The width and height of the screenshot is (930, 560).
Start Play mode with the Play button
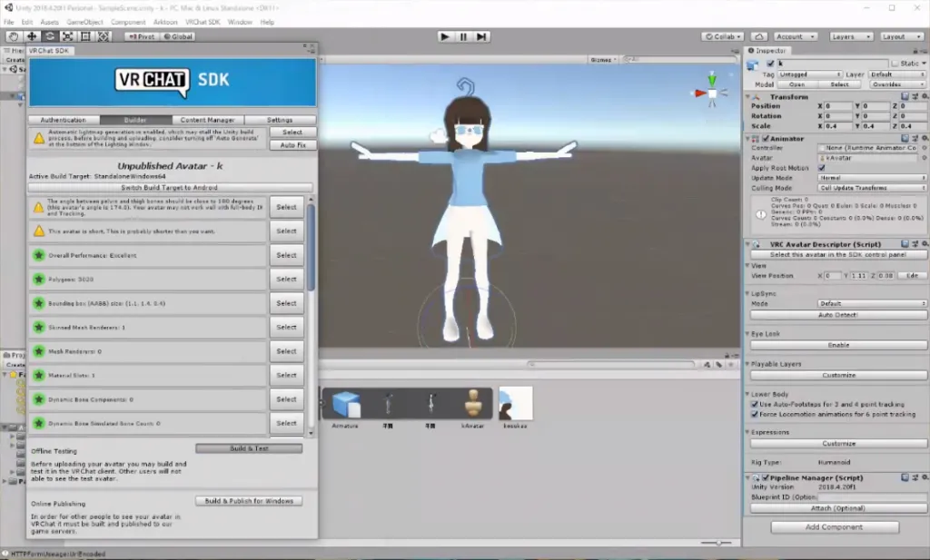[x=445, y=36]
